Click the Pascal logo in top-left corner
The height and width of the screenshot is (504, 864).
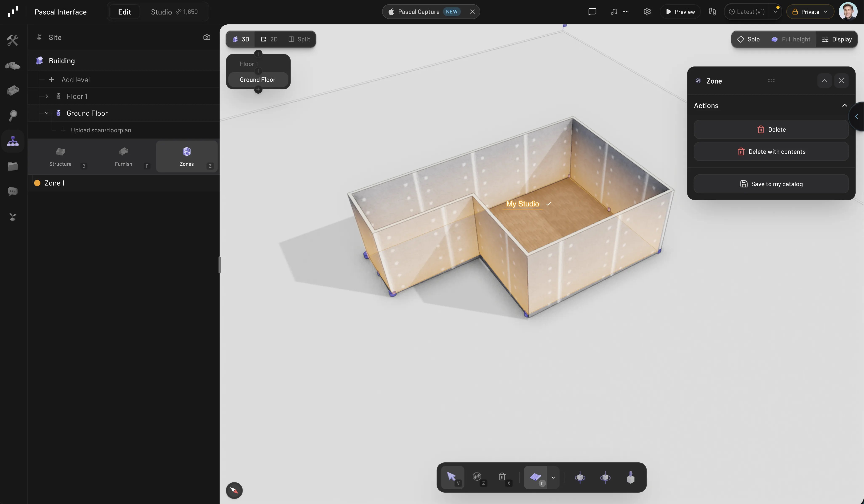coord(13,12)
